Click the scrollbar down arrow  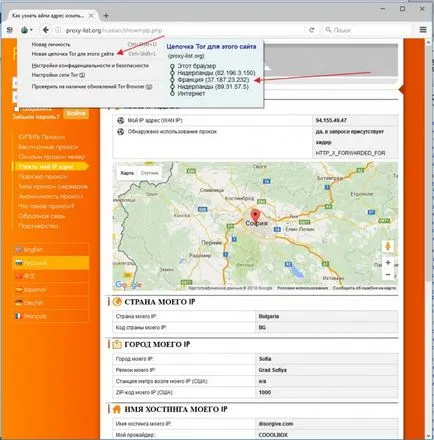click(x=428, y=435)
